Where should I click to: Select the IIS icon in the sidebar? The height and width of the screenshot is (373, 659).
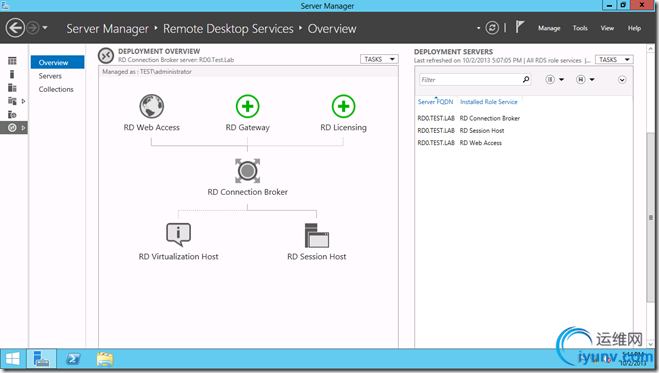(x=12, y=114)
